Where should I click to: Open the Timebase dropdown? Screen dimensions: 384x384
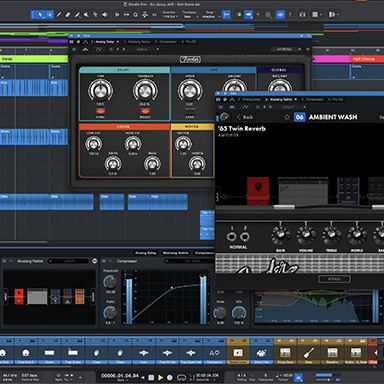pos(191,16)
